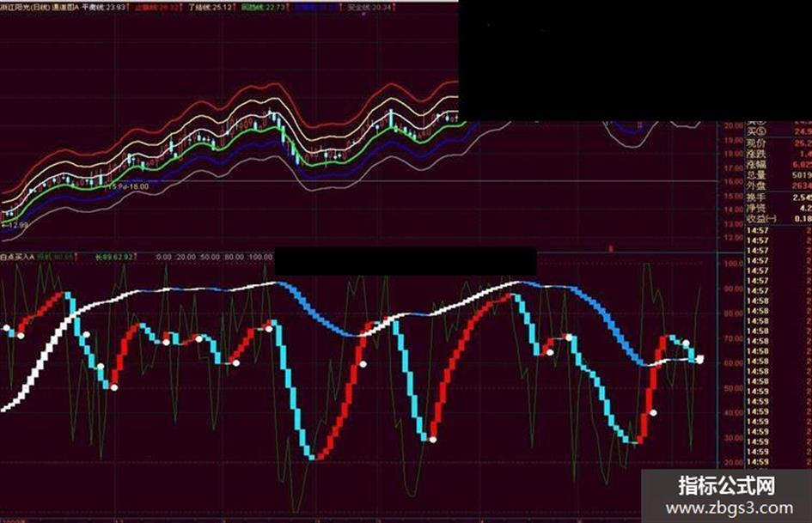This screenshot has width=812, height=523.
Task: Select the 浙江阳光(日线) stock title
Action: pyautogui.click(x=24, y=7)
